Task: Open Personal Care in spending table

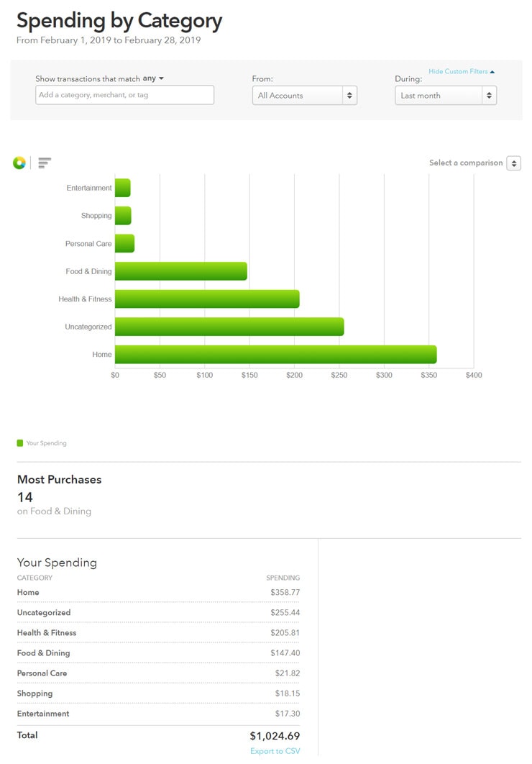Action: (42, 673)
